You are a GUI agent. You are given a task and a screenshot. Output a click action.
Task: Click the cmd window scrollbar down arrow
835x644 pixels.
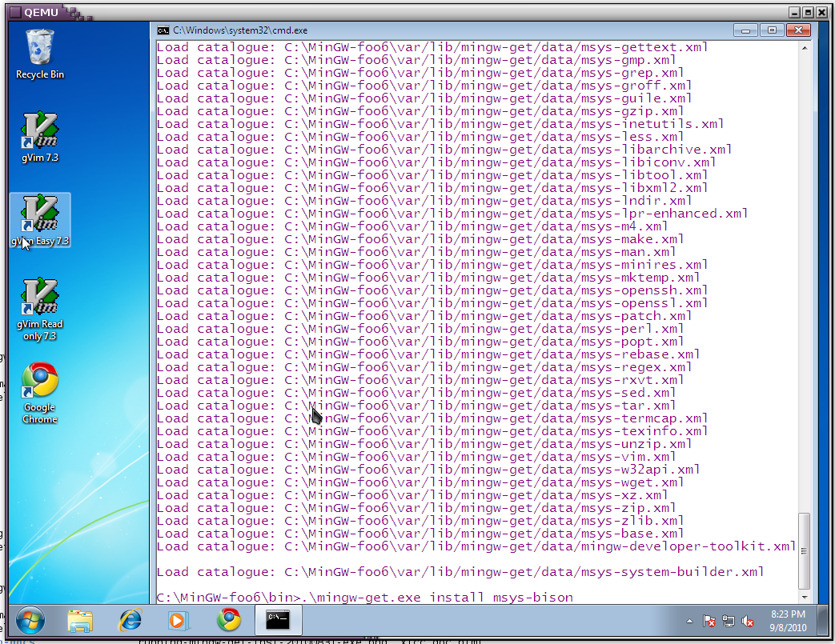click(x=804, y=596)
